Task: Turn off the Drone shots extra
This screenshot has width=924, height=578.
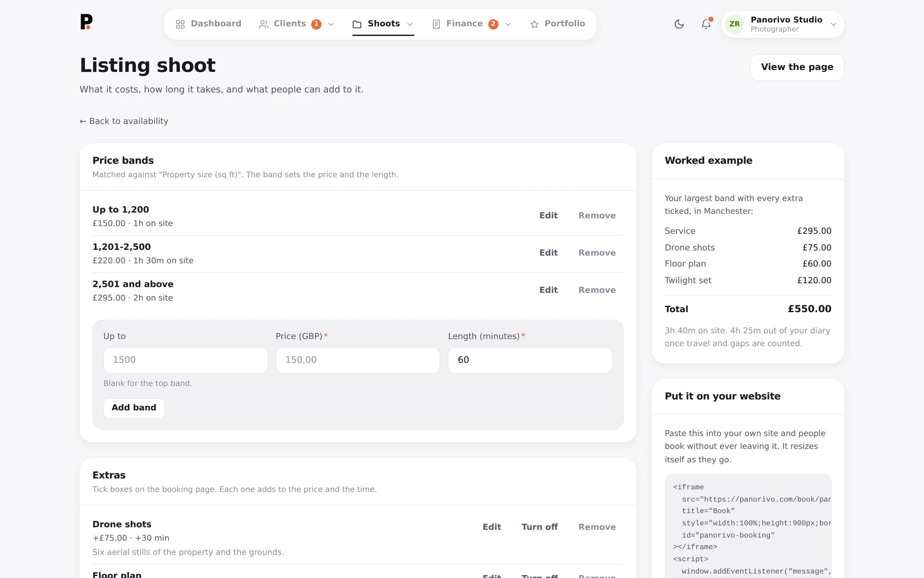Action: point(540,527)
